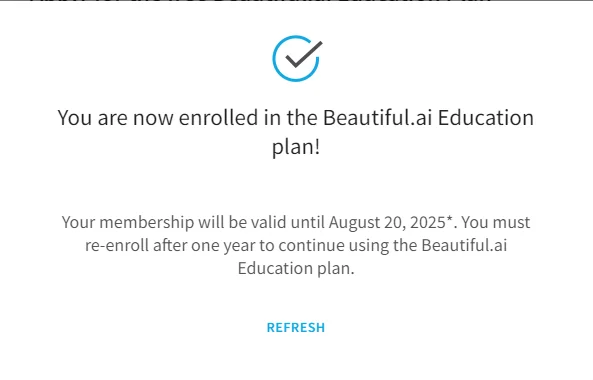The image size is (593, 380).
Task: Select the enrollment confirmation heading
Action: click(296, 132)
